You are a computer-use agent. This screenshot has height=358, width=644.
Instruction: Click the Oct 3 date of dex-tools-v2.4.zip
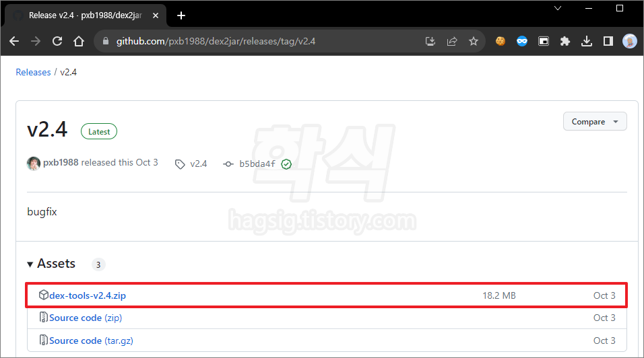[x=604, y=295]
